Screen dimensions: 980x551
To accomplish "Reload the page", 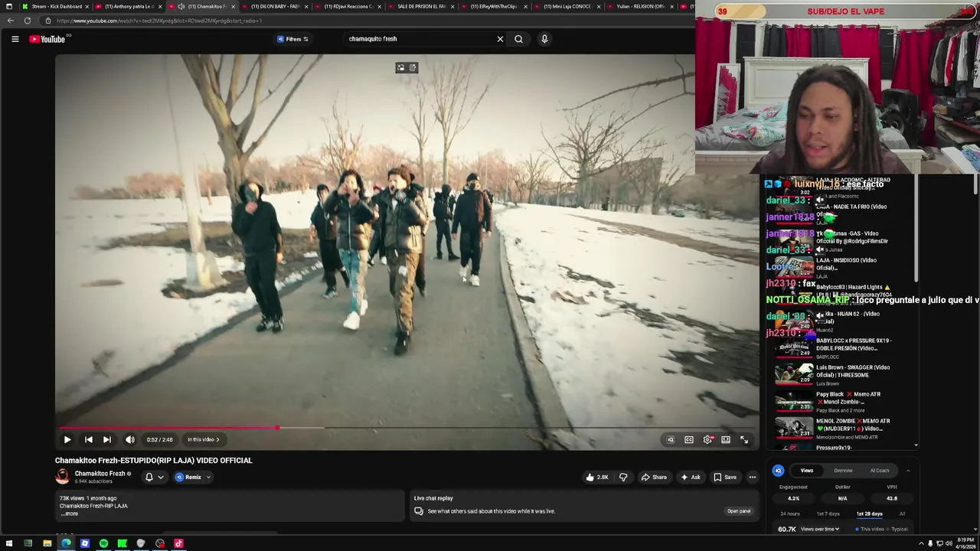I will [28, 21].
